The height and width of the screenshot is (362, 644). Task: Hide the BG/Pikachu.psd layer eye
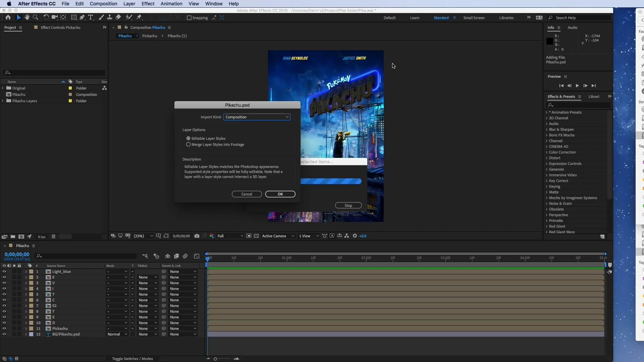[x=4, y=334]
